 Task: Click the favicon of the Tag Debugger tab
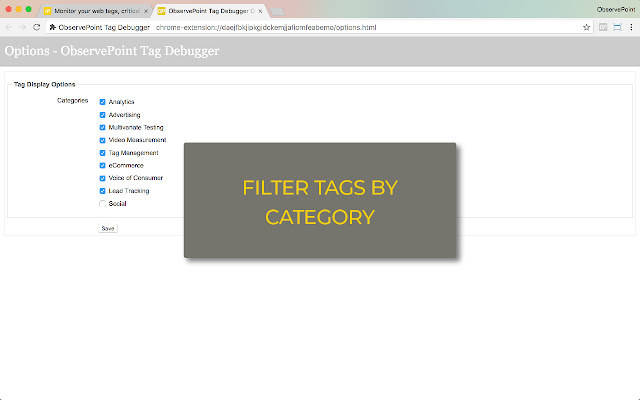(162, 11)
